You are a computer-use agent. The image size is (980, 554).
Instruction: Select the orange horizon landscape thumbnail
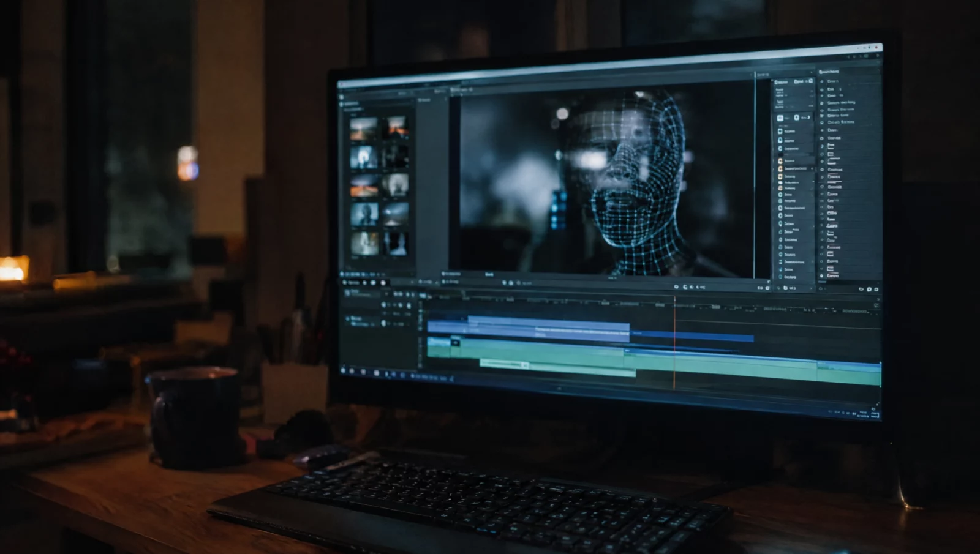tap(363, 185)
